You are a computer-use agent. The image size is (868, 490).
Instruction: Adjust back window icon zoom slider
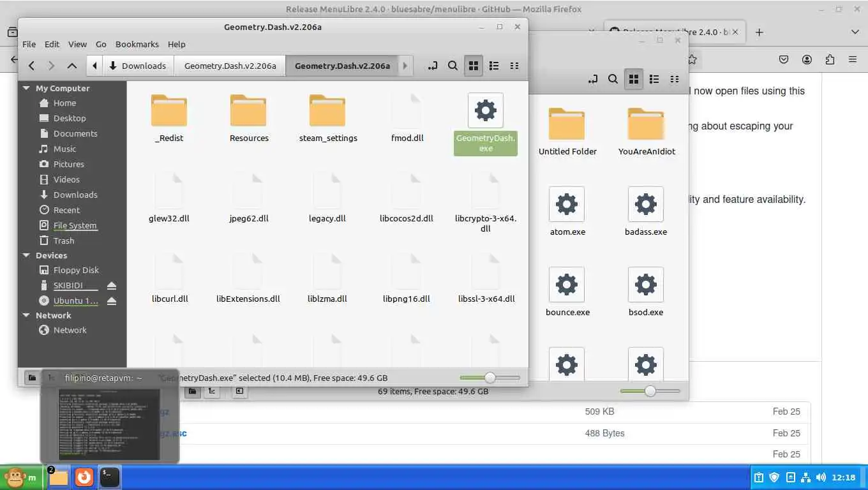pos(650,391)
